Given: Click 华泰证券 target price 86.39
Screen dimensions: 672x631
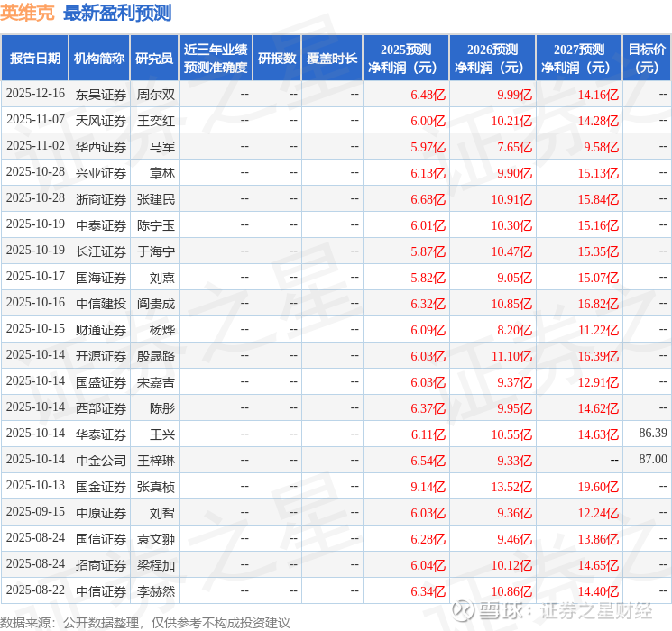Looking at the screenshot, I should [x=653, y=433].
